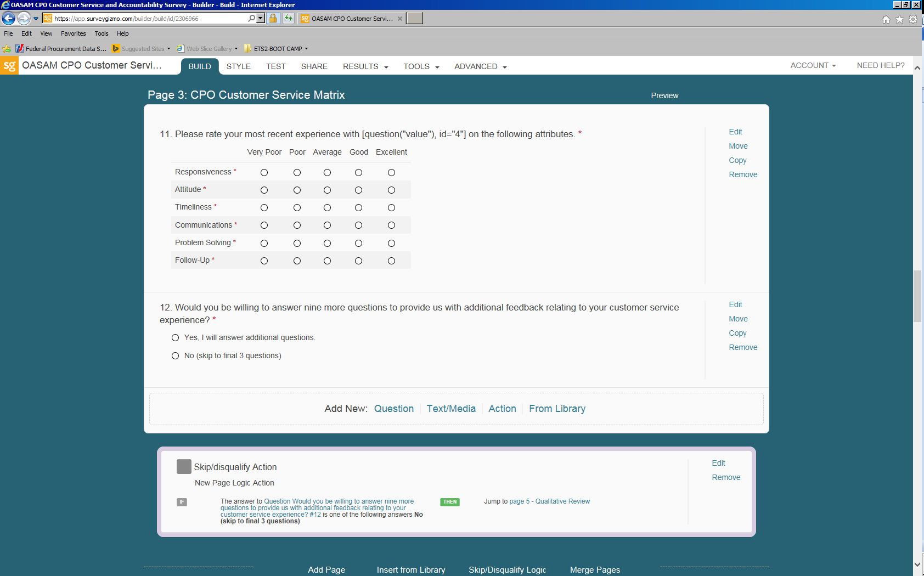Select Excellent for Follow-Up
The height and width of the screenshot is (576, 924).
point(391,261)
